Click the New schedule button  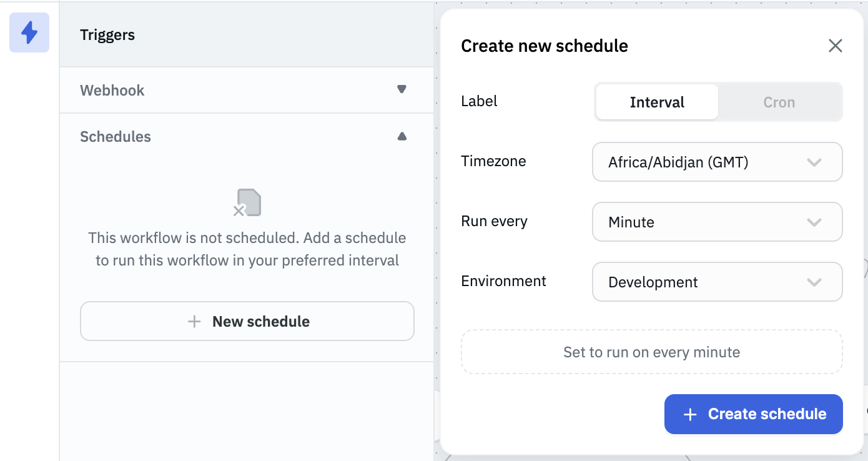point(247,321)
